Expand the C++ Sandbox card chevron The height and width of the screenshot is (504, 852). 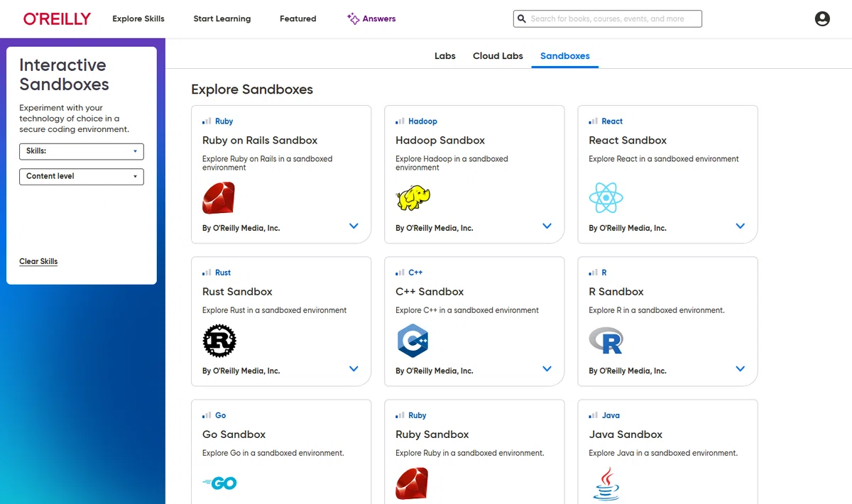(x=547, y=368)
